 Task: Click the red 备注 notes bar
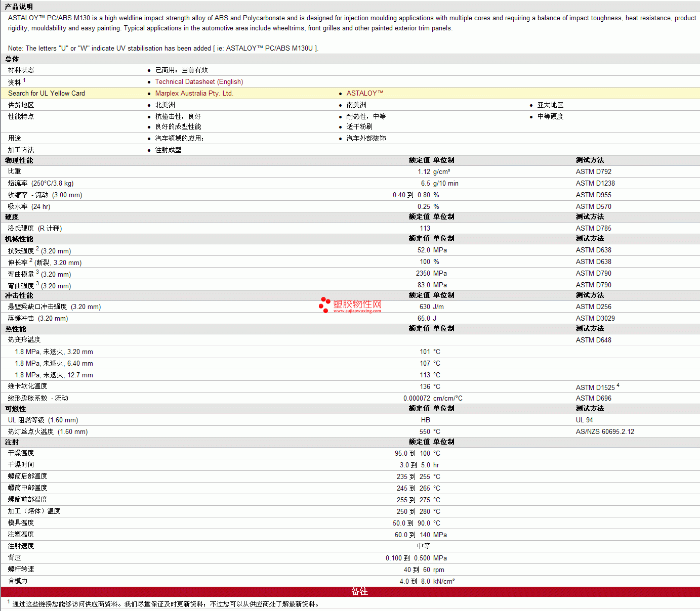(x=350, y=592)
